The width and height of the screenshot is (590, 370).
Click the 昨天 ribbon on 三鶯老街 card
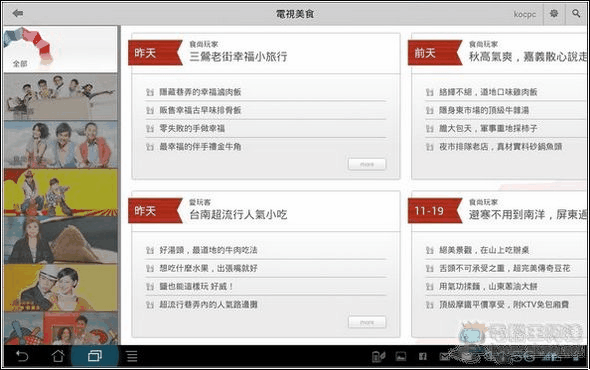point(154,53)
